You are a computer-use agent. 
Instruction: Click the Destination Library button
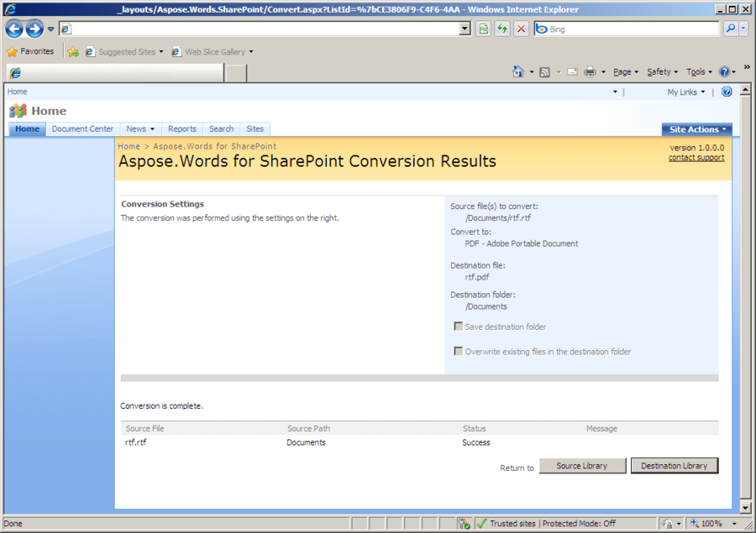[674, 466]
